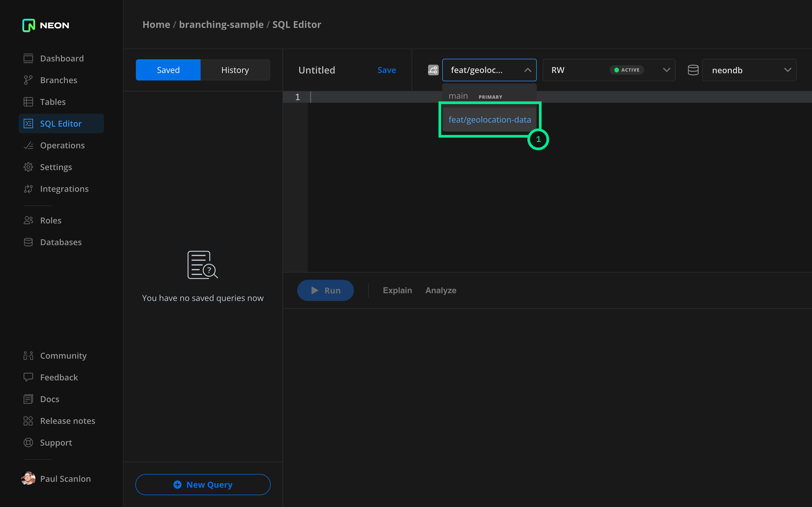Expand the RW compute endpoint dropdown
The image size is (812, 507).
666,70
